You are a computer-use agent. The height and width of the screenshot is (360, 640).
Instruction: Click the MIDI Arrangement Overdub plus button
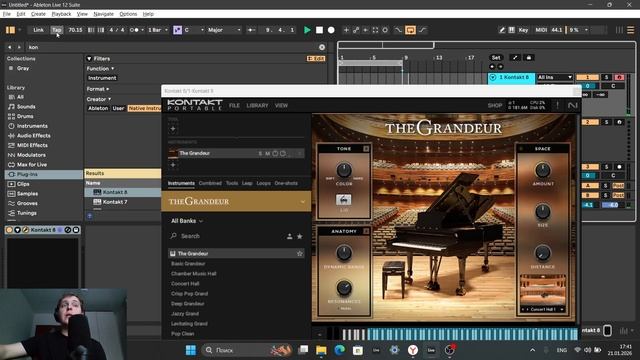pyautogui.click(x=346, y=30)
